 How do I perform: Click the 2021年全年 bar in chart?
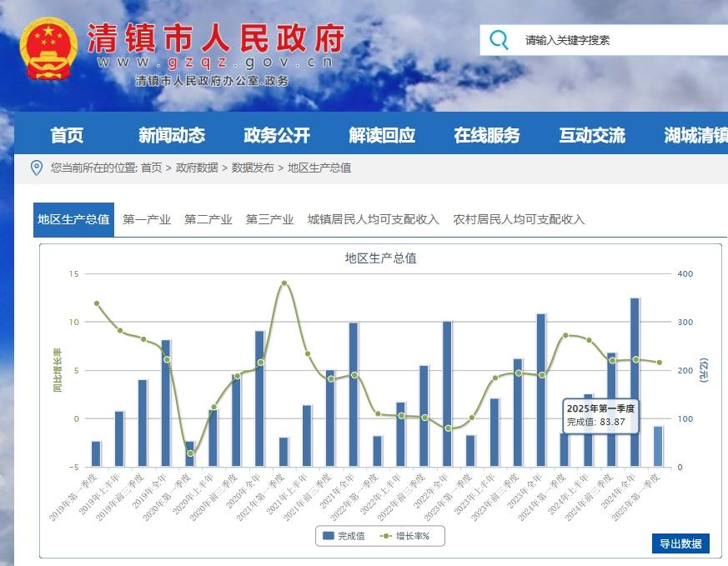354,394
